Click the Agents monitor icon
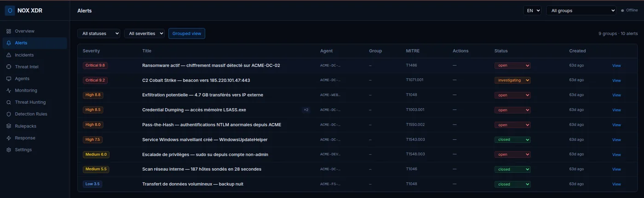 pos(9,79)
